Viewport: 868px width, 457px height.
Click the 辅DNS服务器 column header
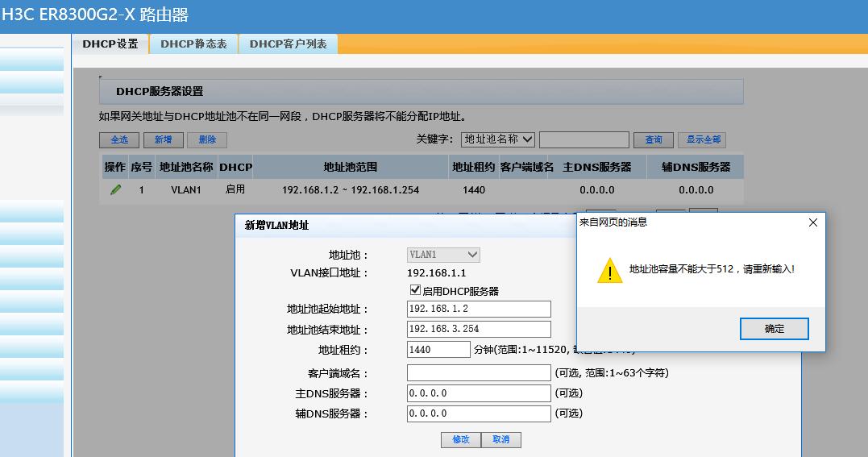click(696, 167)
